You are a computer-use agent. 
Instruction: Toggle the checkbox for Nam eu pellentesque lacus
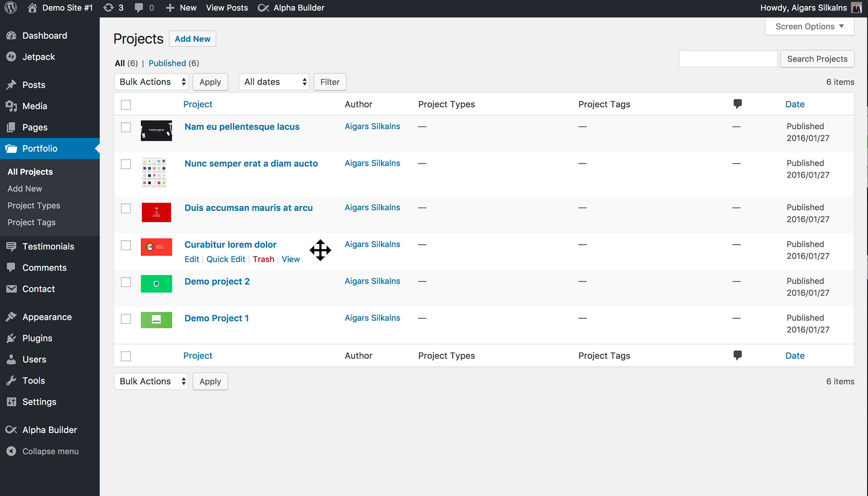tap(126, 126)
